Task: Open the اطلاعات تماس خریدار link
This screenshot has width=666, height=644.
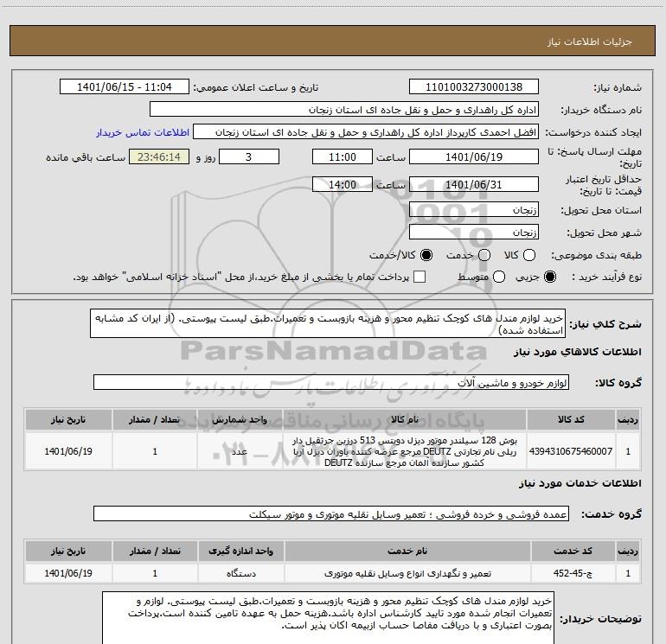Action: [143, 132]
